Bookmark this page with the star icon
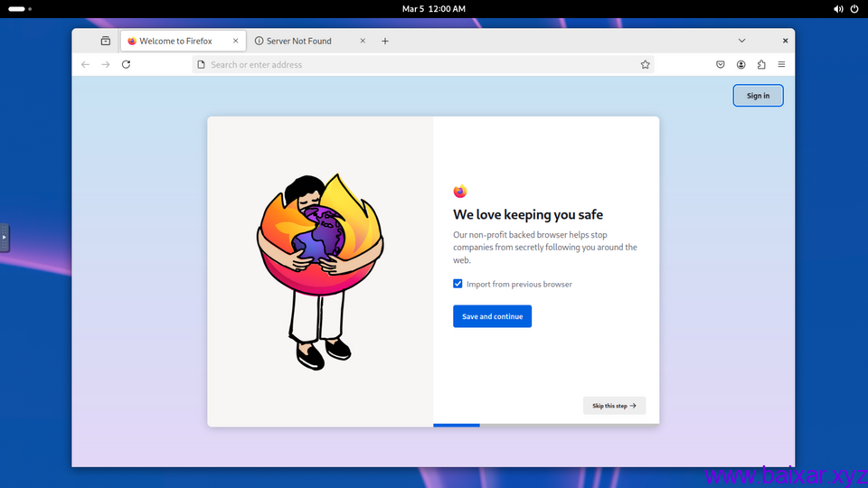The width and height of the screenshot is (868, 488). (x=645, y=65)
